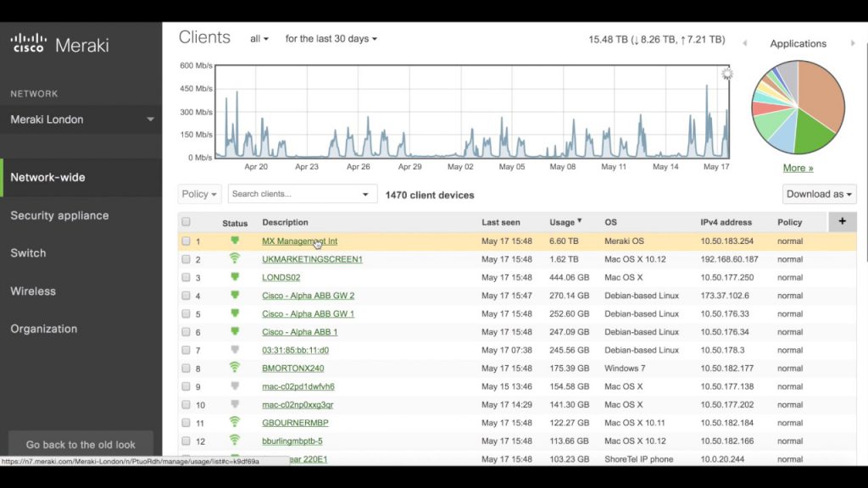Click the Download as button
Image resolution: width=868 pixels, height=488 pixels.
coord(819,194)
